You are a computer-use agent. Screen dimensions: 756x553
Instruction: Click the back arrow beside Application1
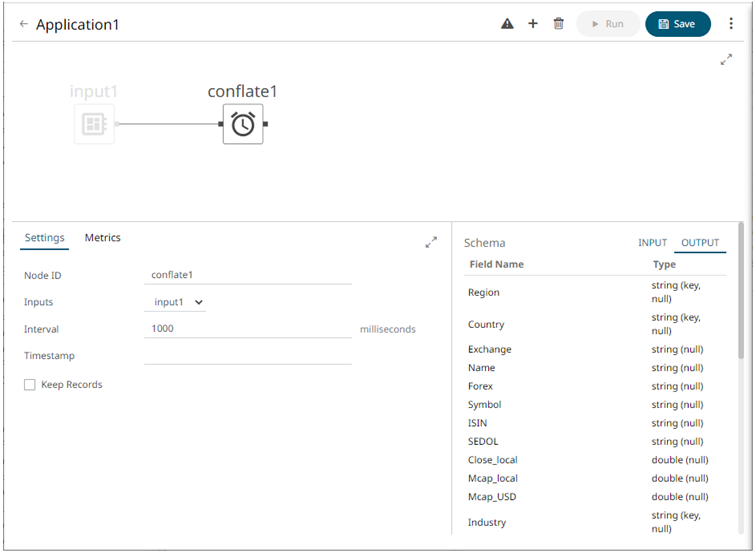(x=24, y=24)
